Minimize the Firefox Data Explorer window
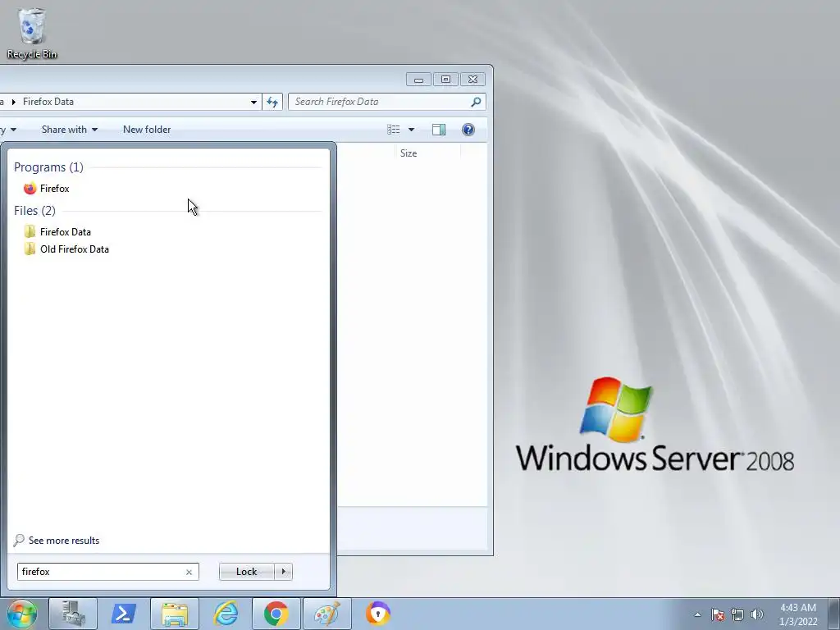The image size is (840, 630). pyautogui.click(x=419, y=80)
